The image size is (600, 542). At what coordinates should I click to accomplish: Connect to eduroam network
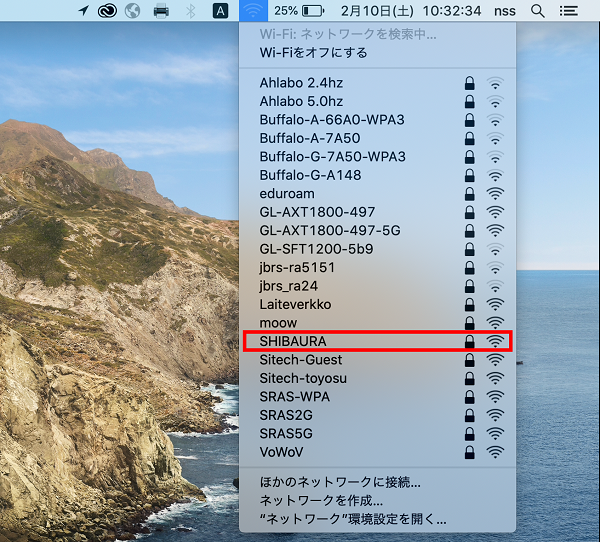pos(378,194)
